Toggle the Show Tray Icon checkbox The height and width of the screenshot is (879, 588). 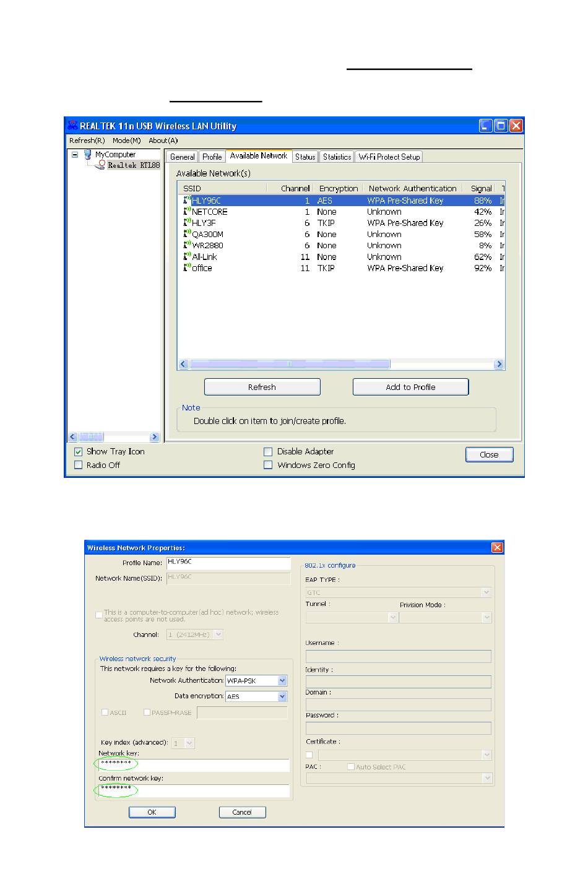[x=78, y=452]
